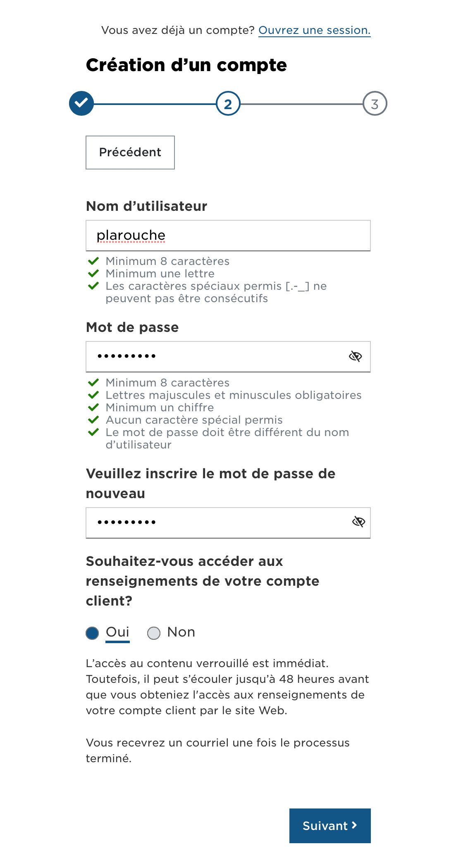
Task: Go back with the Précédent button
Action: pos(130,153)
